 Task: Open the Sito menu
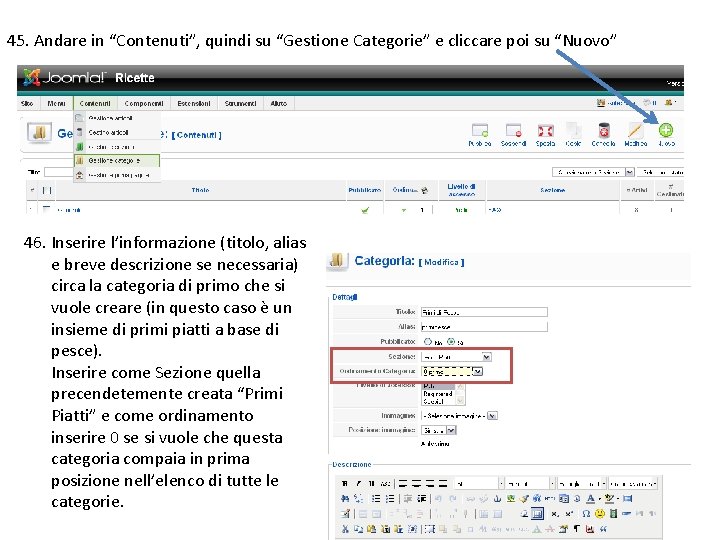[x=28, y=103]
